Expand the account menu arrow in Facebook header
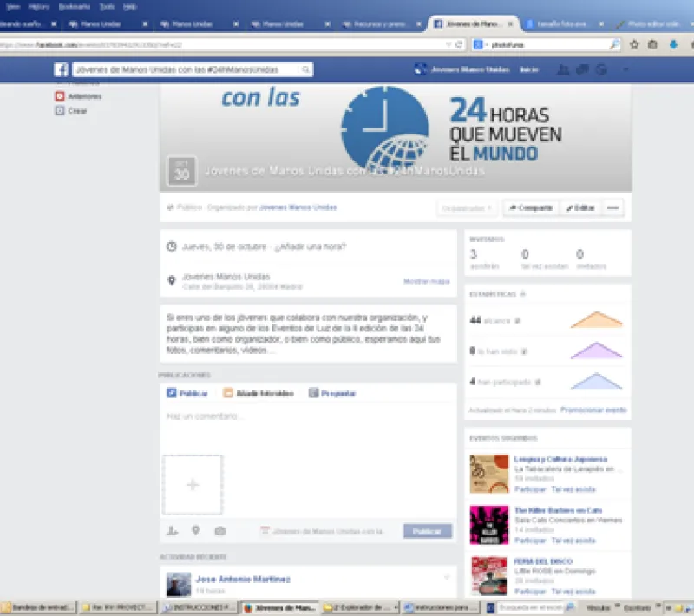The image size is (694, 616). tap(625, 69)
